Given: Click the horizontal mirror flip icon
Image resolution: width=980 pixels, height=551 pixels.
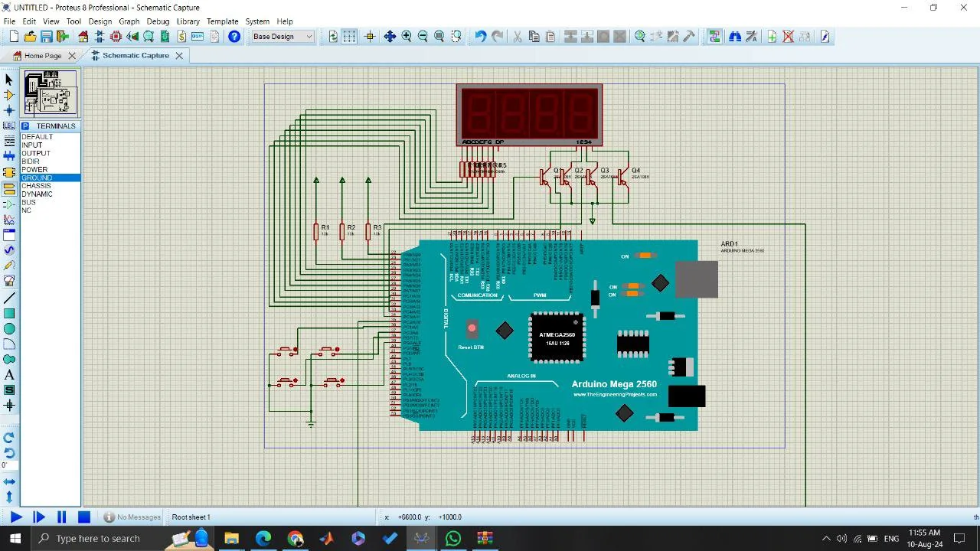Looking at the screenshot, I should pos(9,482).
